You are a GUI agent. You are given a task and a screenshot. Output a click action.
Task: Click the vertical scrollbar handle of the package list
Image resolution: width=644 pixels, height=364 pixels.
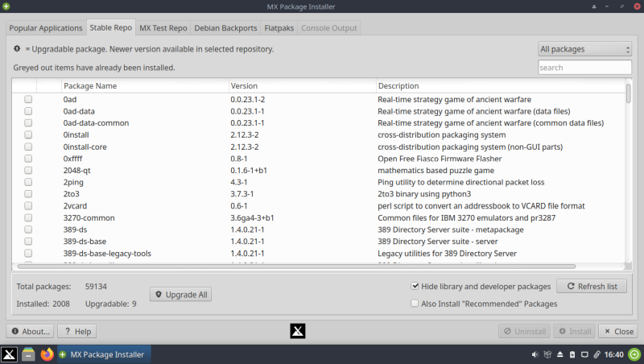pyautogui.click(x=628, y=93)
